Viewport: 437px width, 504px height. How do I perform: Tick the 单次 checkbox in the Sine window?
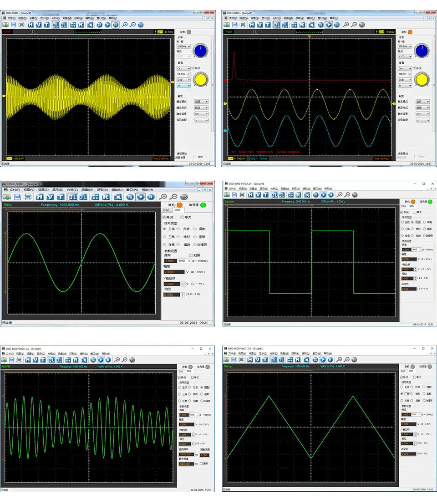(182, 217)
